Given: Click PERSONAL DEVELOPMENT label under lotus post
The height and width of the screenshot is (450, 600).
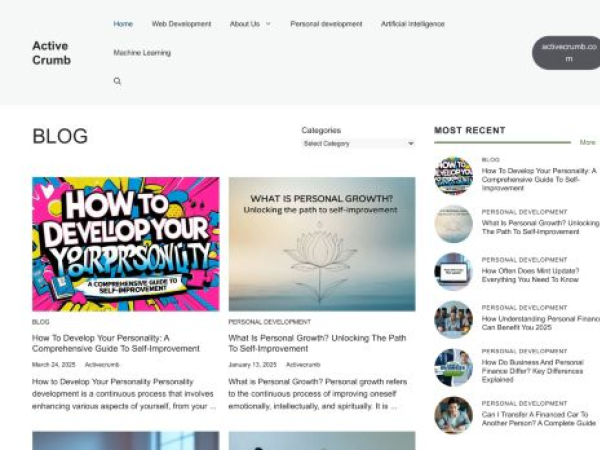Looking at the screenshot, I should [269, 322].
